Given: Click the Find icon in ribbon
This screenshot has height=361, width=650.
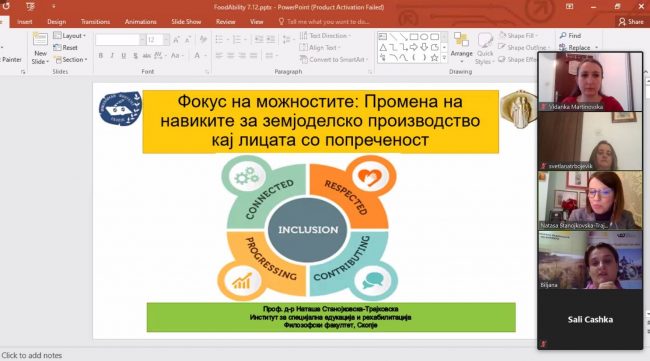Looking at the screenshot, I should 570,36.
